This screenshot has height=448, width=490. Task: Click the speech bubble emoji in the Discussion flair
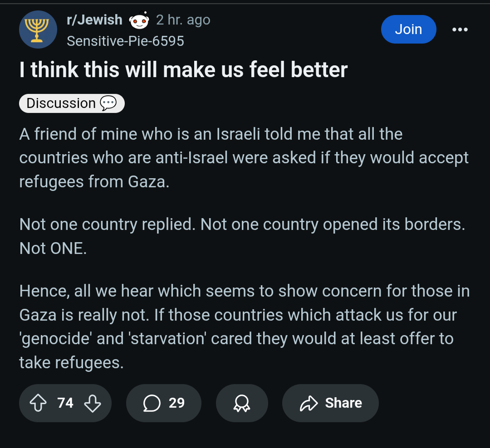108,103
